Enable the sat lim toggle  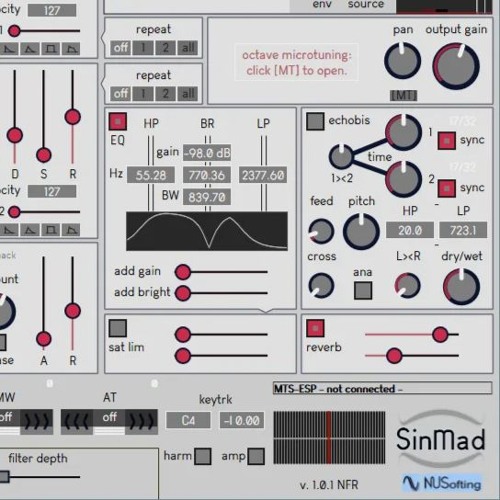pos(118,328)
